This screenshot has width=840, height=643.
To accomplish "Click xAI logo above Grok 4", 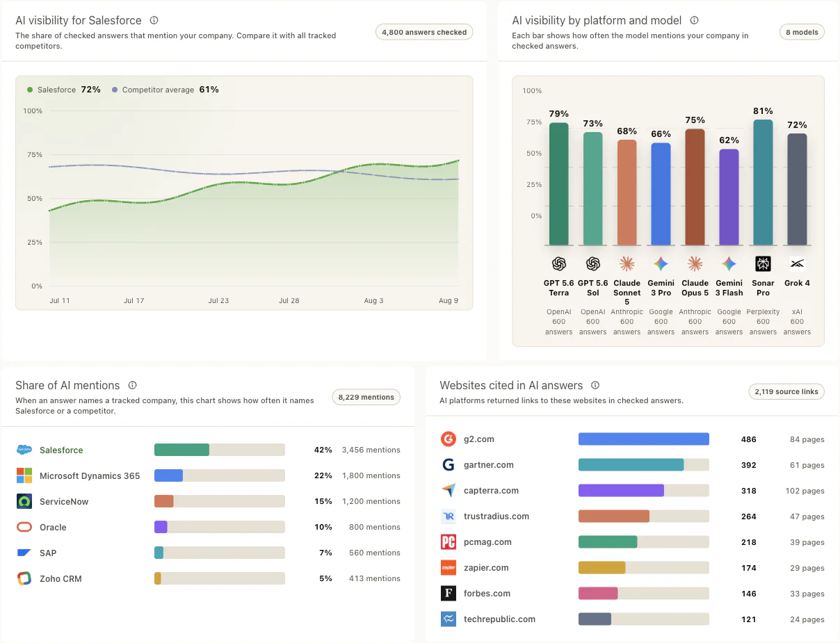I will point(797,264).
